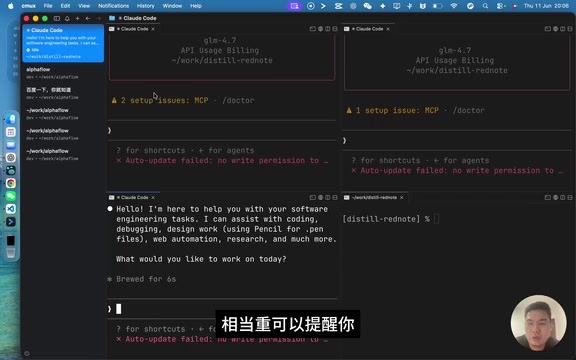Open the Notifications menu
576x360 pixels.
(114, 6)
